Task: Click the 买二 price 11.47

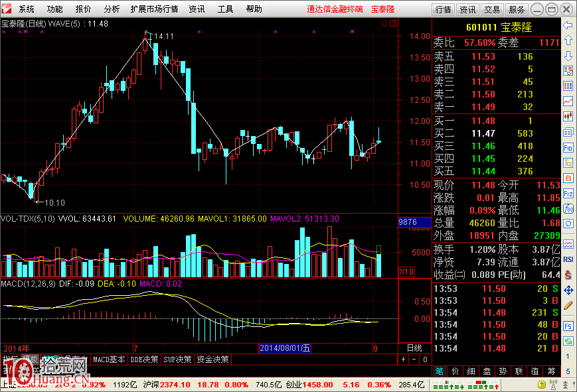Action: [x=483, y=133]
